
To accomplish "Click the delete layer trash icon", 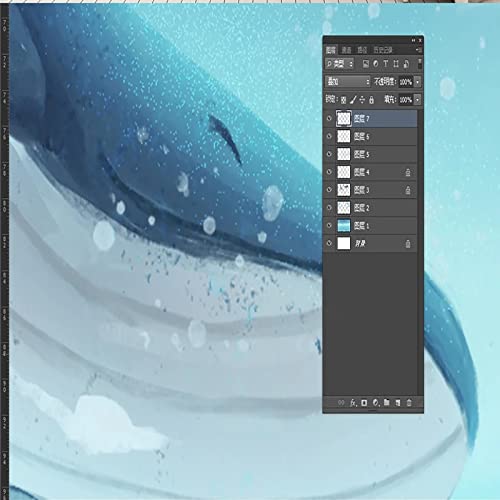I will coord(409,403).
